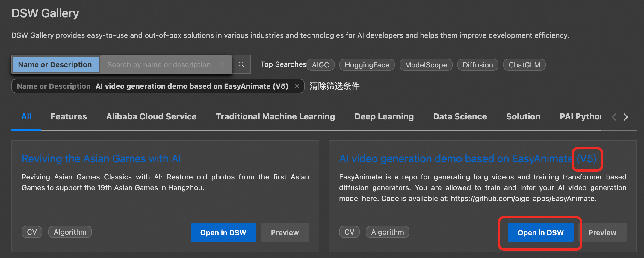Choose the HuggingFace top search tag
The width and height of the screenshot is (644, 258).
tap(367, 65)
